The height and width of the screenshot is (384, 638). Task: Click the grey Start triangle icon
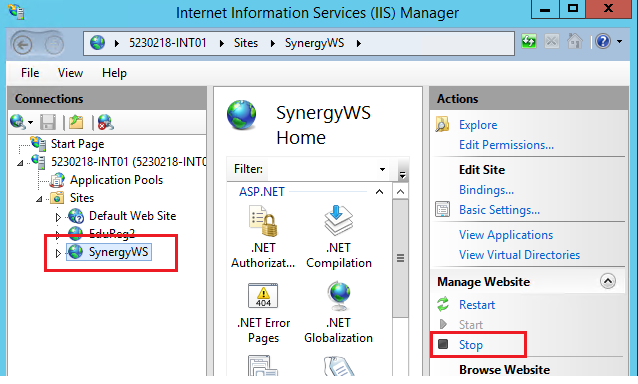(x=443, y=324)
